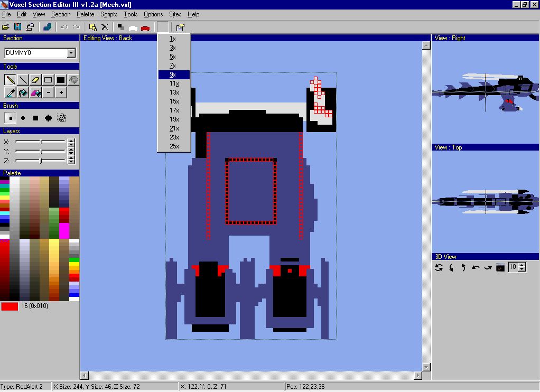Pick the Eyedropper color tool
This screenshot has height=392, width=540.
[10, 93]
